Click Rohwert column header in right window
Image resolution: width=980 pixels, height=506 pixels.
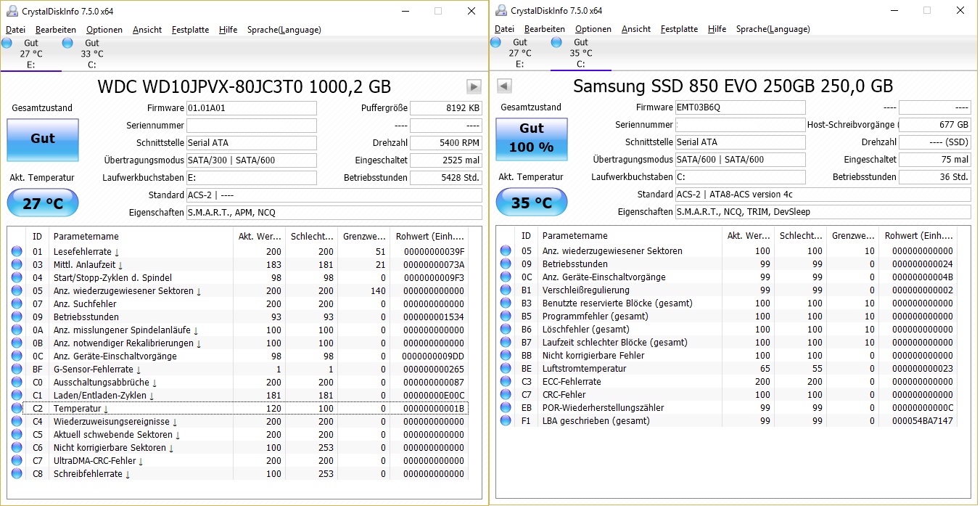tap(918, 235)
